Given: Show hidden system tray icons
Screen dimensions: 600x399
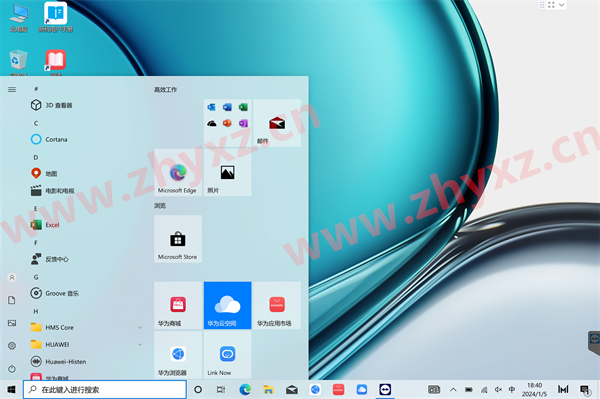Looking at the screenshot, I should [453, 389].
